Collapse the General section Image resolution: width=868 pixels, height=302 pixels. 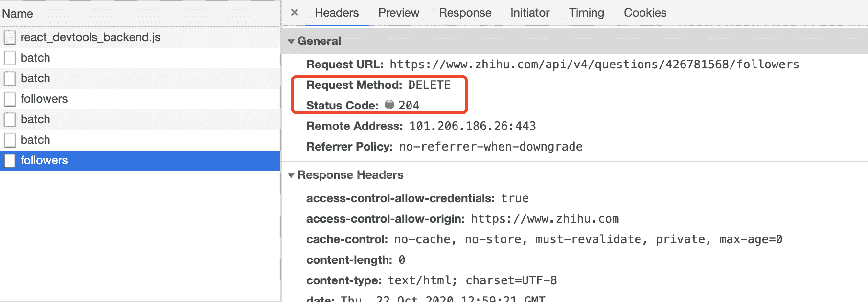[x=291, y=42]
